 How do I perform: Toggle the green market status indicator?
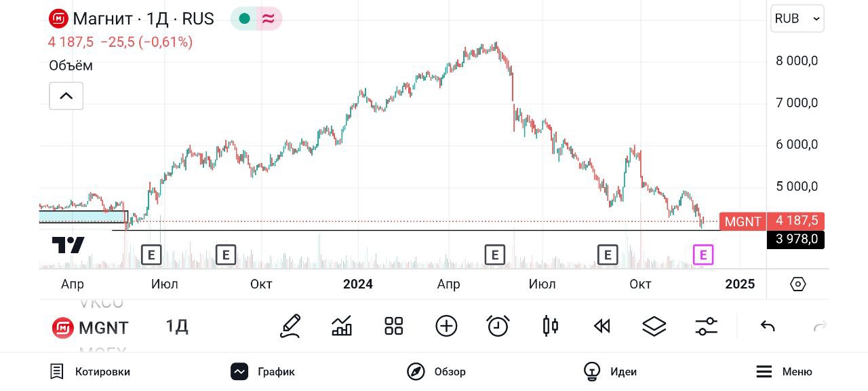[245, 19]
